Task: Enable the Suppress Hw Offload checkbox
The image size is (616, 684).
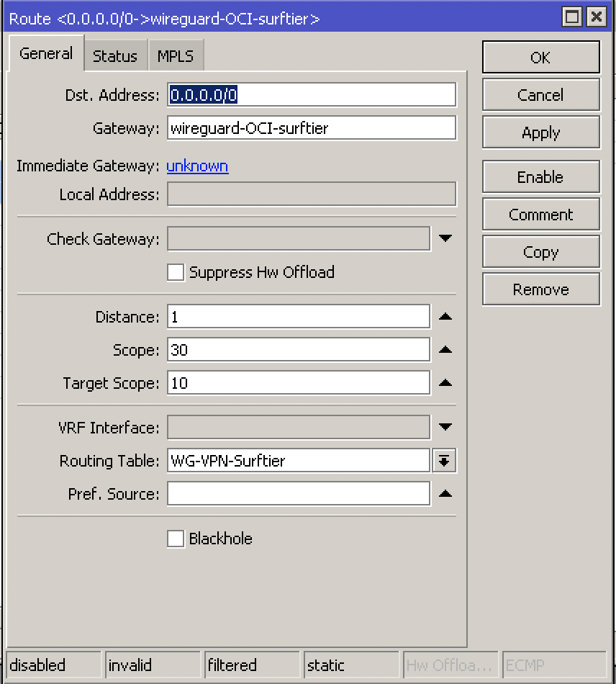Action: coord(175,273)
